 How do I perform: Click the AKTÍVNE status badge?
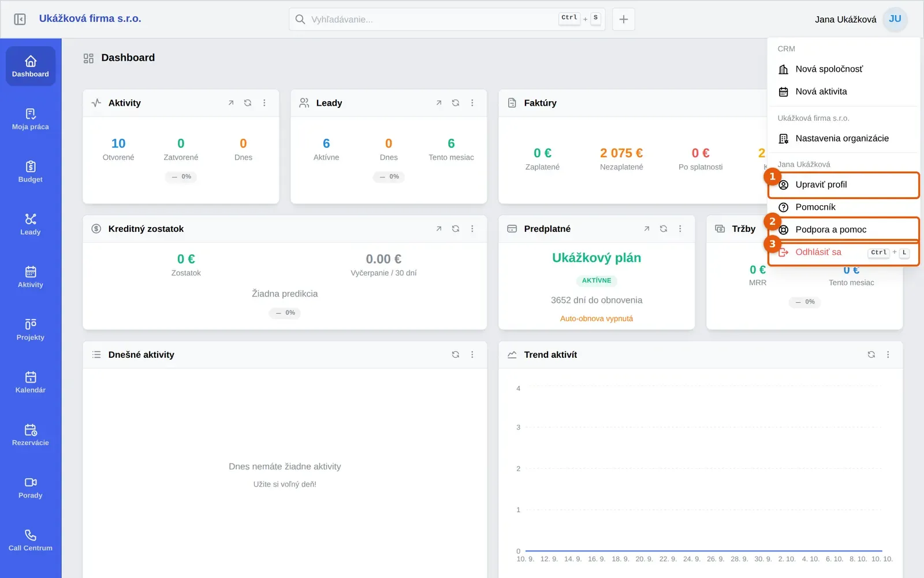click(597, 280)
